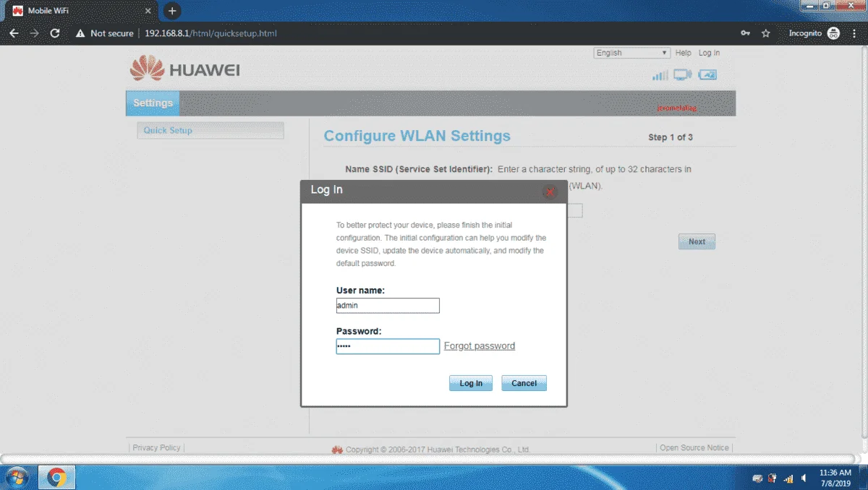Screen dimensions: 868x490
Task: Cancel the Log In dialog
Action: (524, 383)
